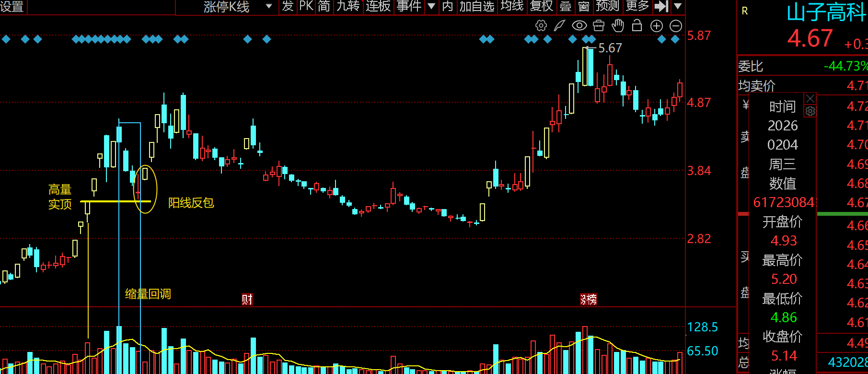Viewport: 868px width, 374px height.
Task: Zoom in with the plus icon
Action: (x=656, y=26)
